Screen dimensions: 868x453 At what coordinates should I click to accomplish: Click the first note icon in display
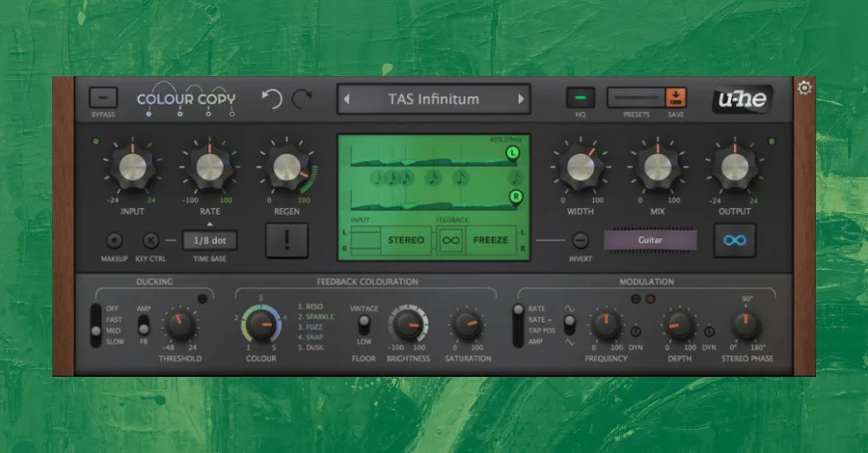[x=377, y=178]
